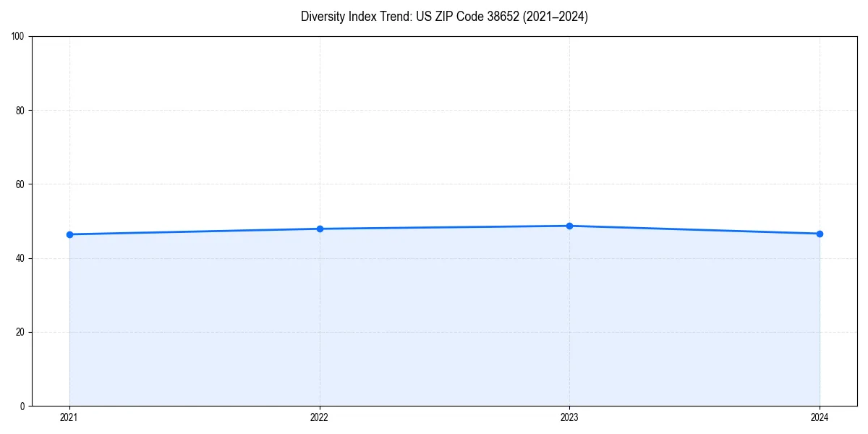Select the 2024 data point marker
The width and height of the screenshot is (868, 434).
pos(820,233)
